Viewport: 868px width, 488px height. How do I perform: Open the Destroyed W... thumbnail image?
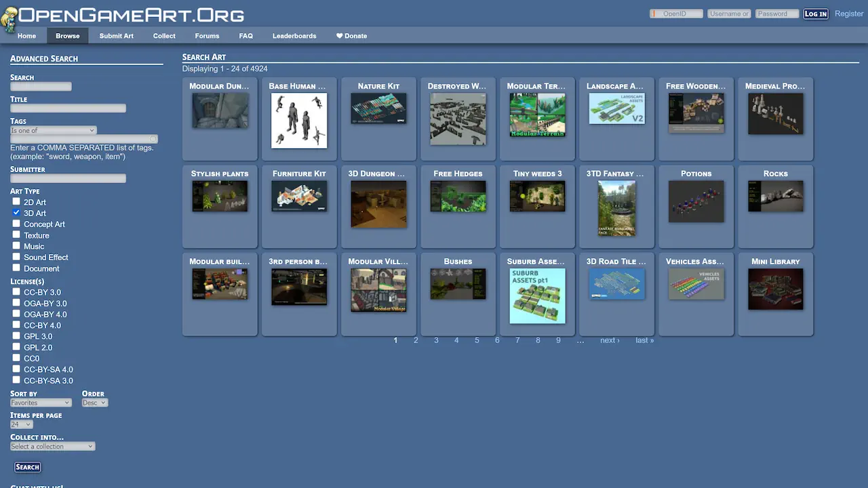pos(458,119)
